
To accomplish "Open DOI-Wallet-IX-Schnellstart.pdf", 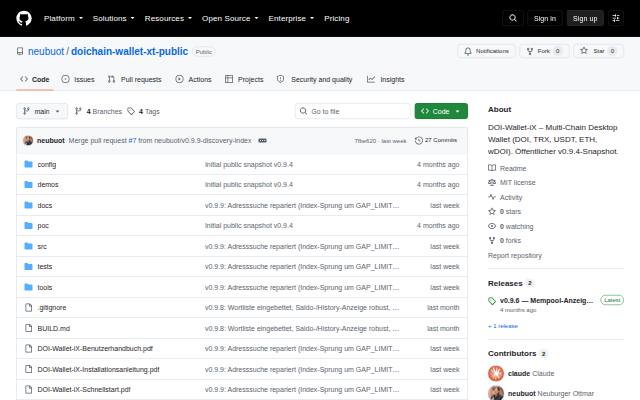I will 84,389.
